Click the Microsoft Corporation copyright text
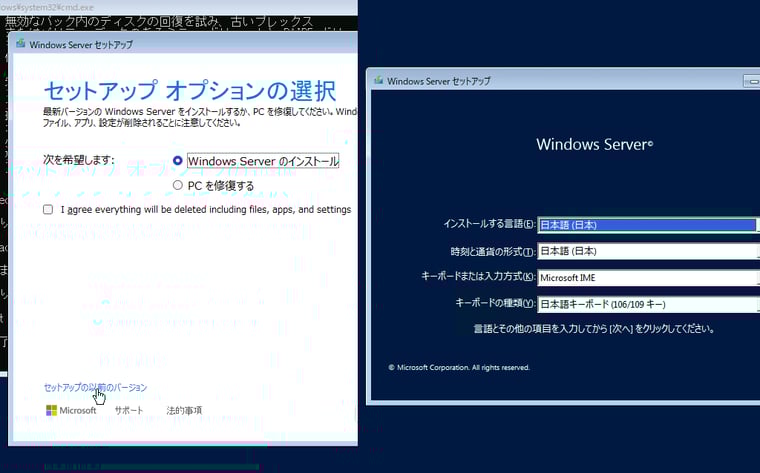Image resolution: width=760 pixels, height=473 pixels. point(459,367)
